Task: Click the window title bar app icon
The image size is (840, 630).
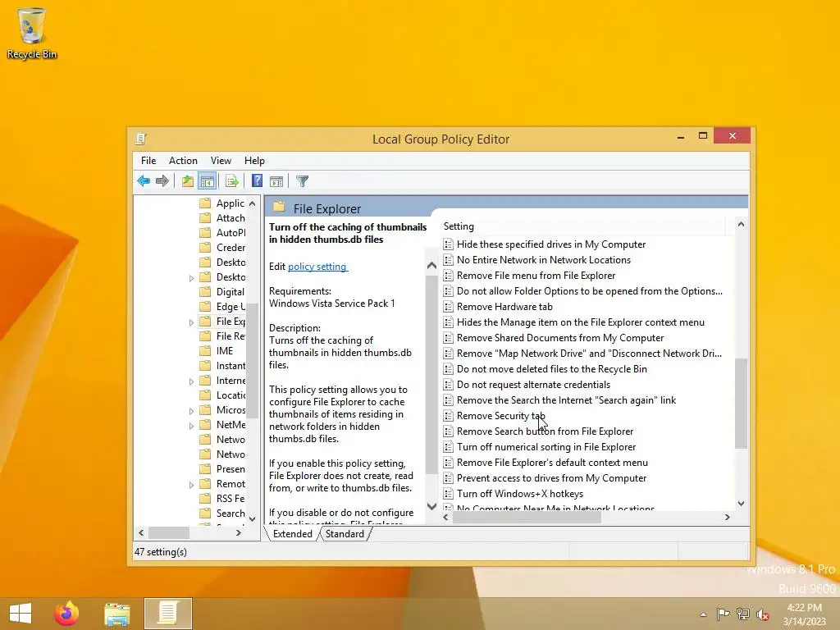Action: tap(141, 139)
